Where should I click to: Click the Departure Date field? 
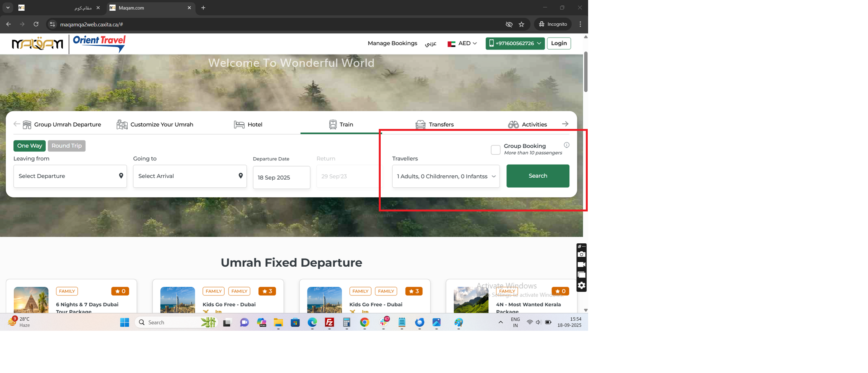pos(281,177)
